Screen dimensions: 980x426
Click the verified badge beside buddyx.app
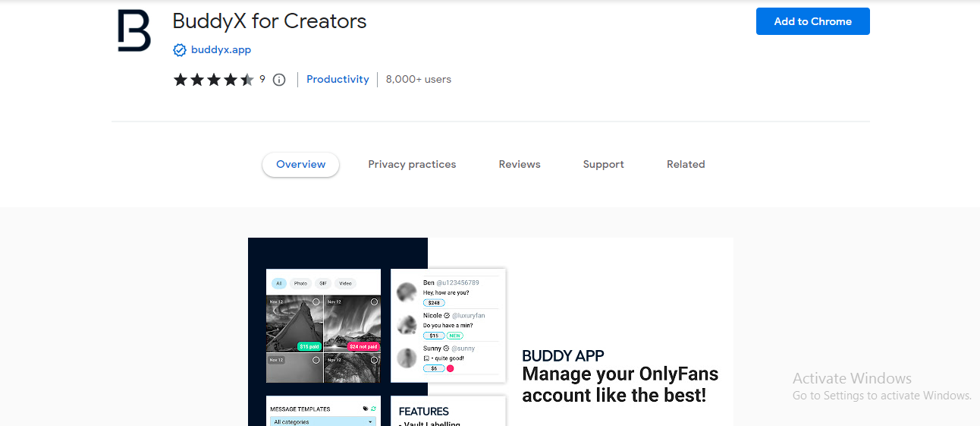(x=180, y=50)
